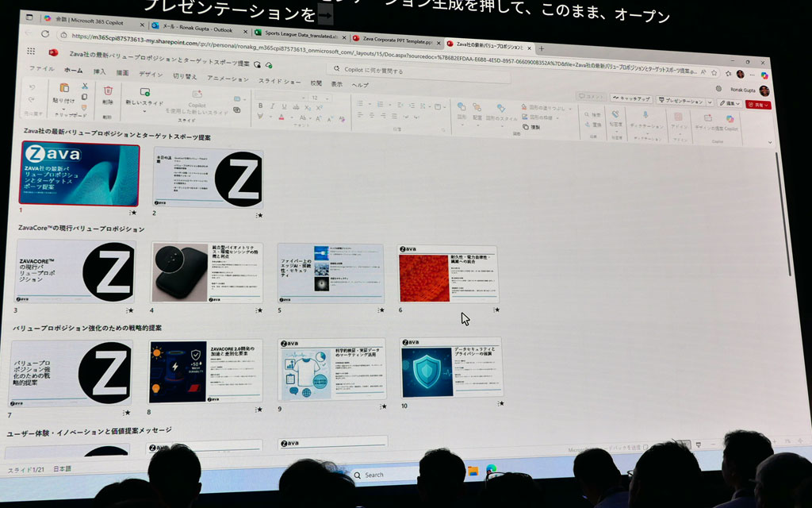
Task: Toggle Underline formatting
Action: (284, 106)
